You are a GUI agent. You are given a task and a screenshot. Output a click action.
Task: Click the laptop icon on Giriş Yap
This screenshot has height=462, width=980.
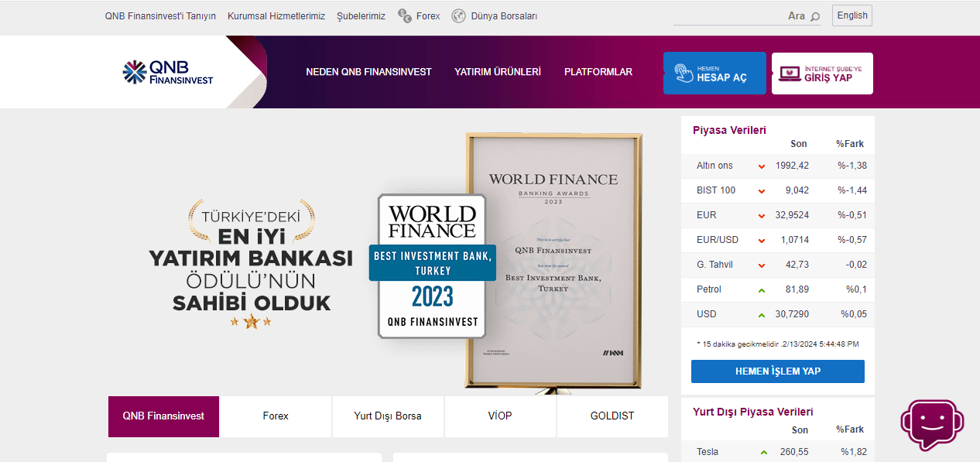tap(790, 74)
